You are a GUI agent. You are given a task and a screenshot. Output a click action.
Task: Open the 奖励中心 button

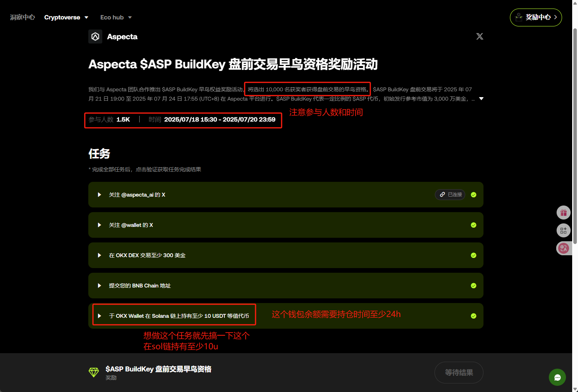click(536, 17)
